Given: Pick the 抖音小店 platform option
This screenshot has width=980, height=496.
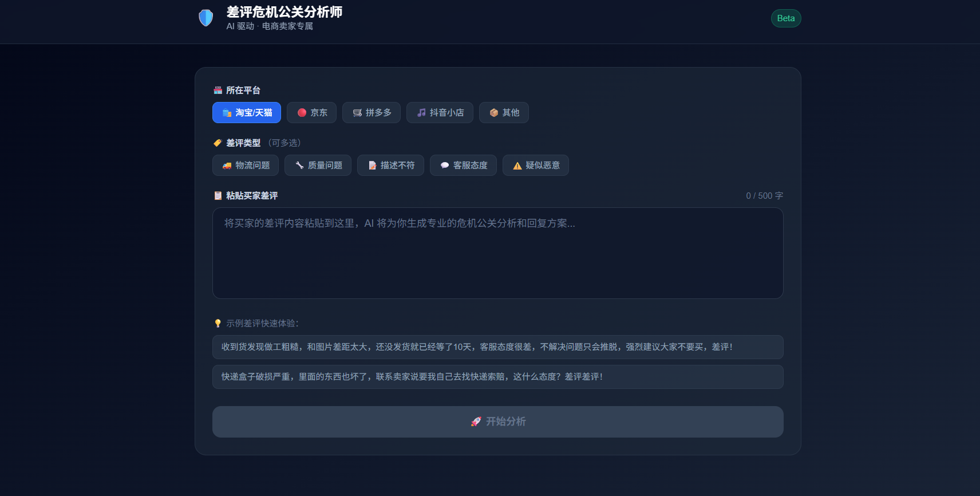Looking at the screenshot, I should click(x=440, y=113).
